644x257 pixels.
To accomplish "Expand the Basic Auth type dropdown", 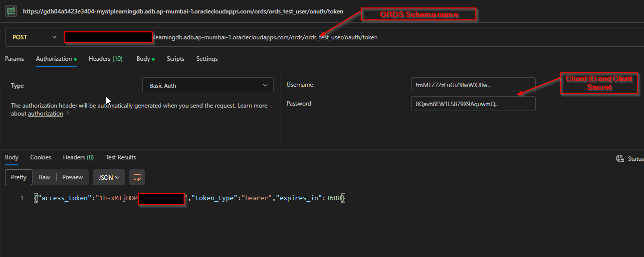I will pyautogui.click(x=208, y=86).
